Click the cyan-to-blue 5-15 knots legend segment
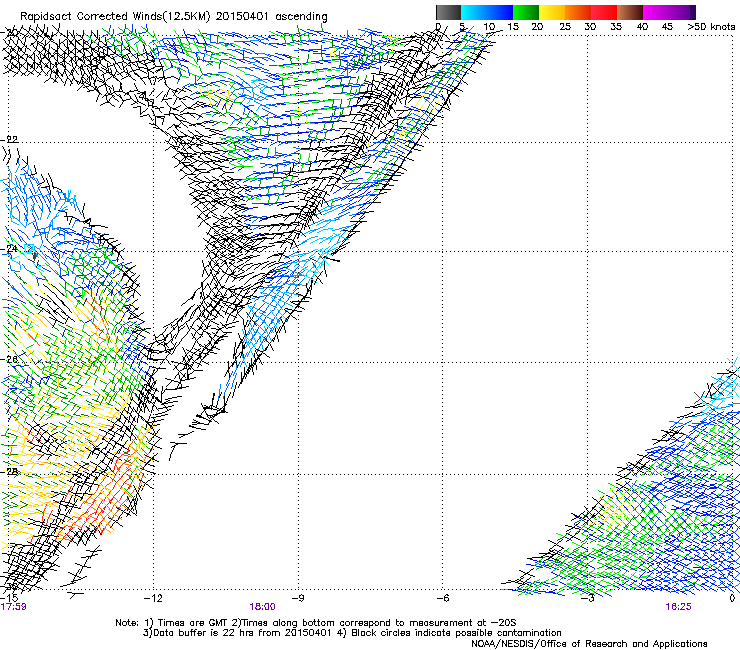This screenshot has width=740, height=650. point(487,12)
